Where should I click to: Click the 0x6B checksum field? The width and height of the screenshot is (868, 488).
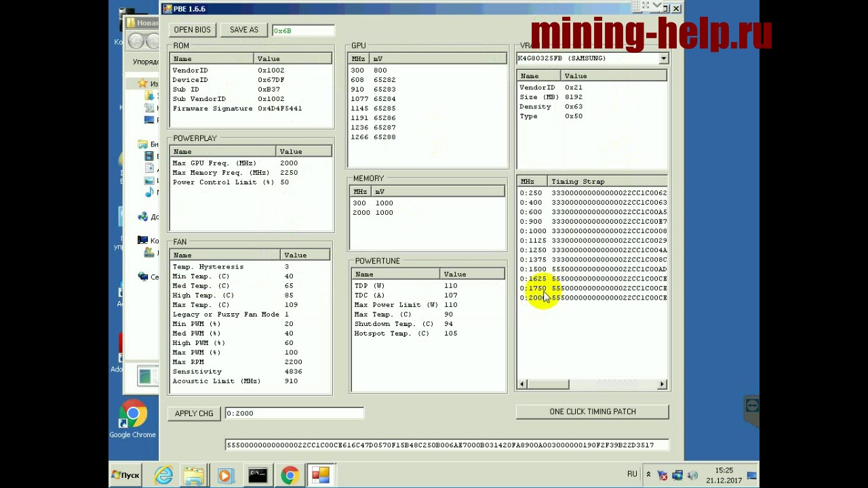[x=302, y=30]
